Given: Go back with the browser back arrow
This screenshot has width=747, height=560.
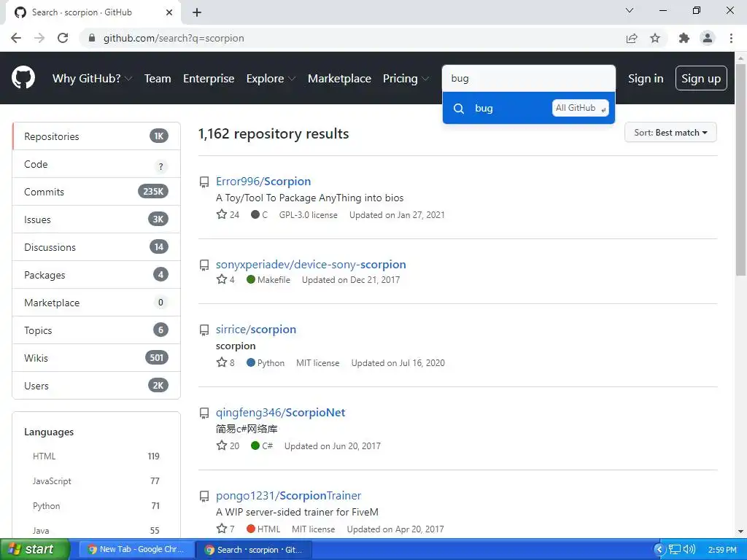Looking at the screenshot, I should coord(16,38).
